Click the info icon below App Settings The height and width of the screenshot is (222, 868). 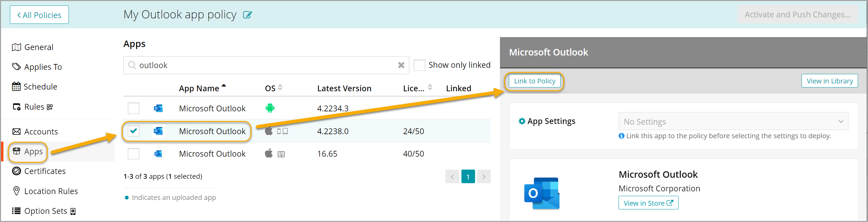[x=622, y=136]
